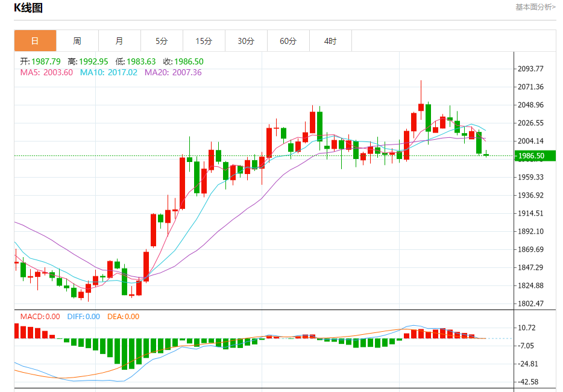563x392 pixels.
Task: Open the 5分 interval tab
Action: (x=162, y=41)
